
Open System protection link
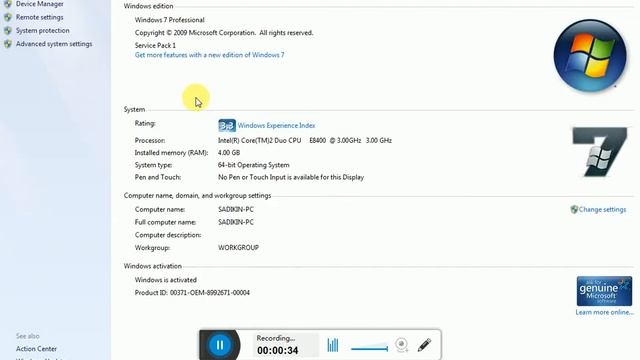[42, 31]
